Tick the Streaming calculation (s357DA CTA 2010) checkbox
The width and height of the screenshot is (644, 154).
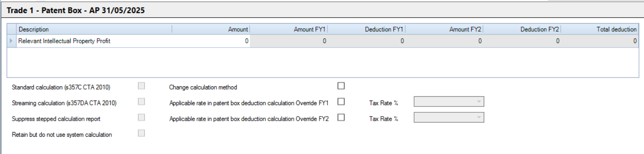142,101
